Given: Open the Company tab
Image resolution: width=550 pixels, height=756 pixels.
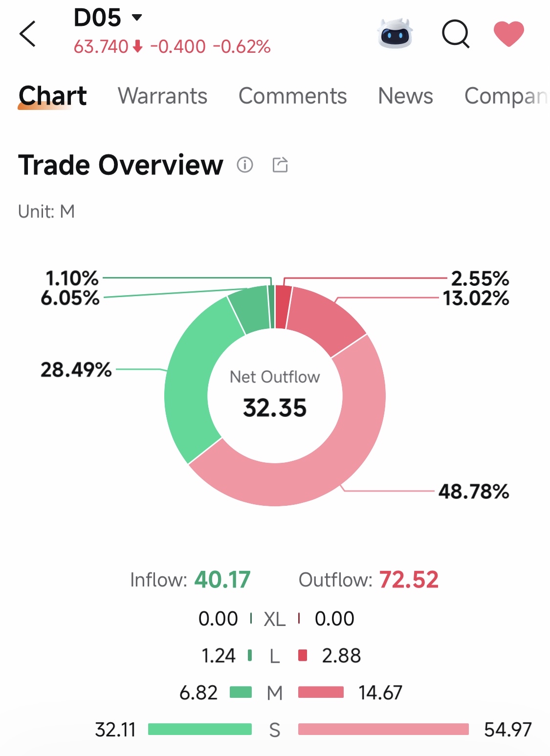Looking at the screenshot, I should click(x=506, y=97).
